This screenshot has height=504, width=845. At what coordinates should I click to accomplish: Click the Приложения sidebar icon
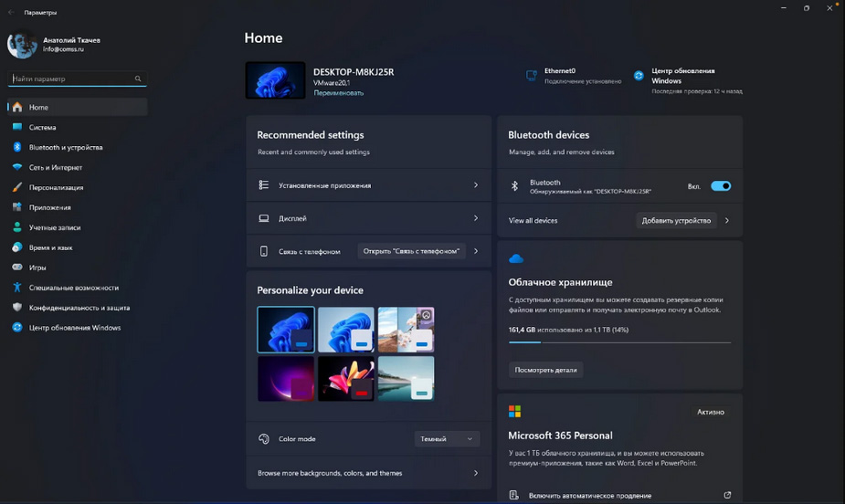pyautogui.click(x=17, y=207)
